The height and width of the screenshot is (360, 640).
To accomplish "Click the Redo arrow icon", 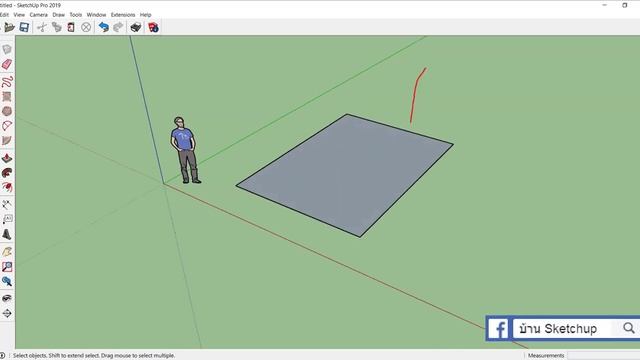I will 118,27.
